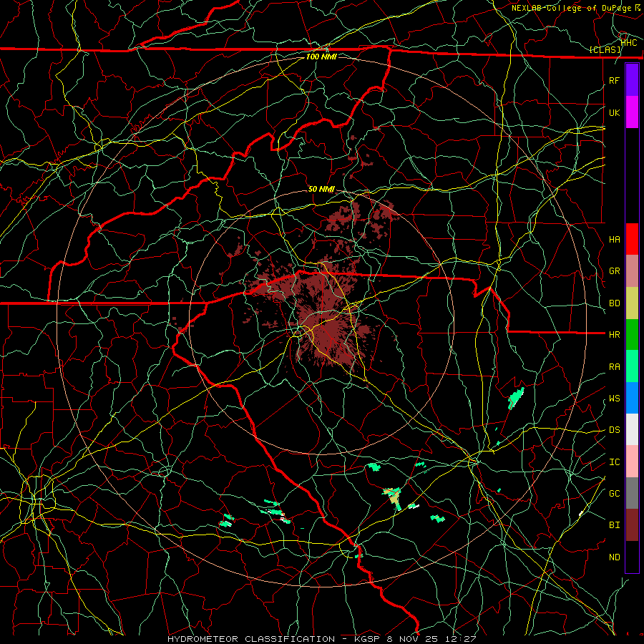Click the UK legend label
Viewport: 644px width, 644px height.
coord(614,112)
